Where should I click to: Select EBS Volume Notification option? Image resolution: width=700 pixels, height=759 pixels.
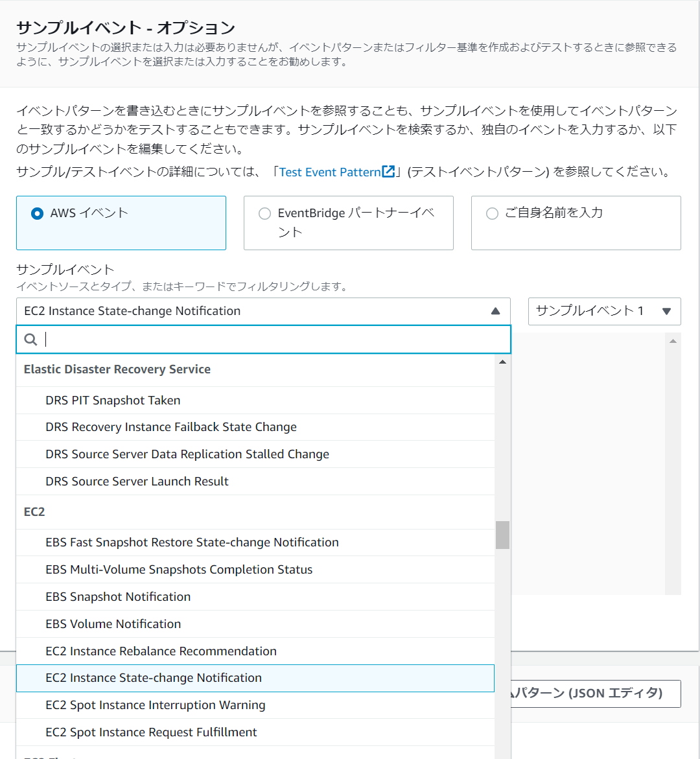point(255,624)
